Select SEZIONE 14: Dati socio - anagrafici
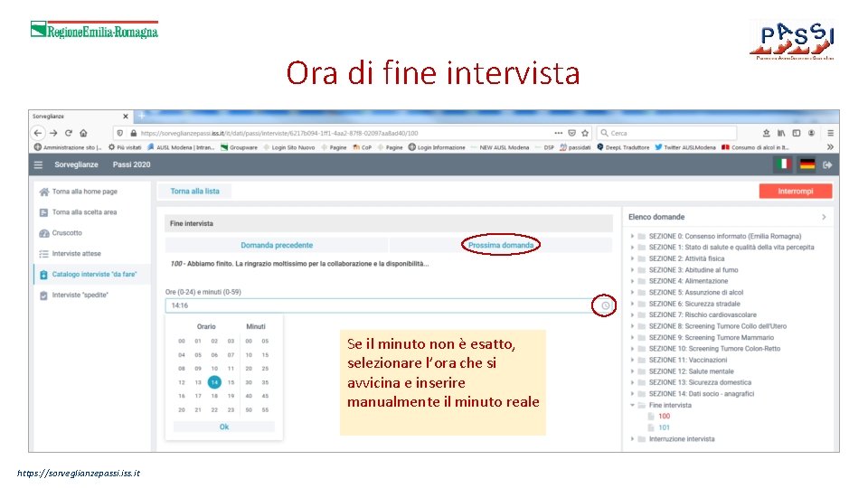 702,394
